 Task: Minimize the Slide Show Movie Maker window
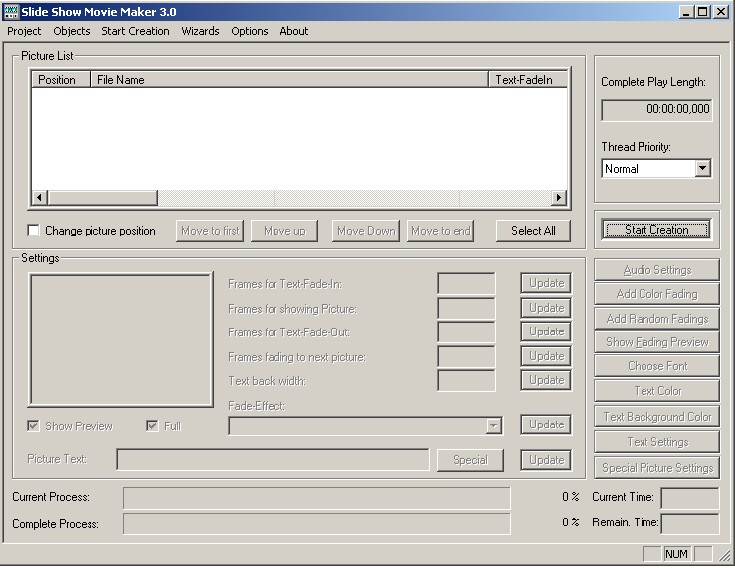point(686,12)
